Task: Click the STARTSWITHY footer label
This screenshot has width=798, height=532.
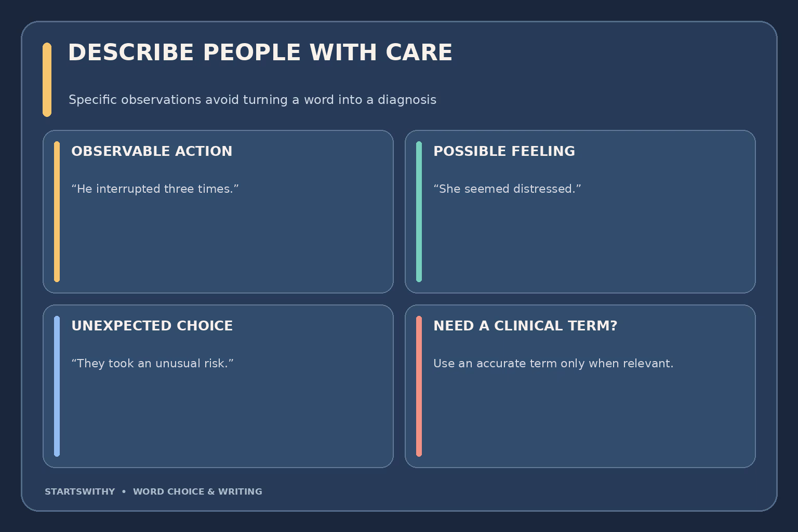Action: point(80,491)
